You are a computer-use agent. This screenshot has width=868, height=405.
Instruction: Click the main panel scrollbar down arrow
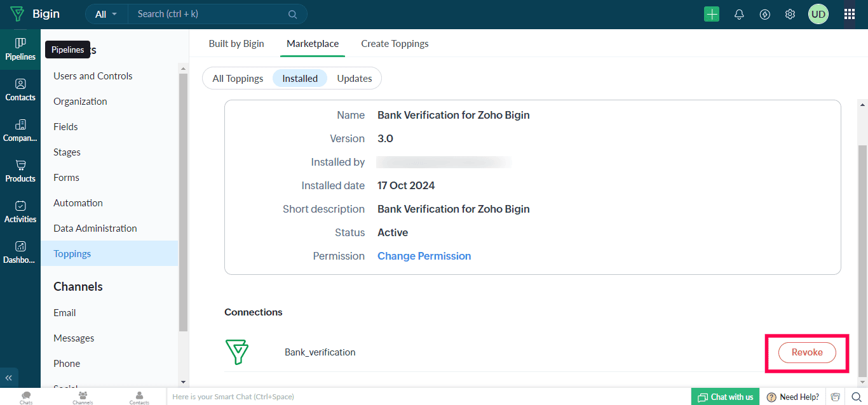(862, 382)
